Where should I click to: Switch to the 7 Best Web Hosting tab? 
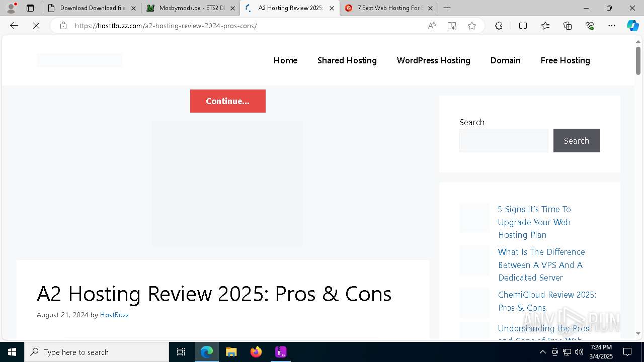[389, 8]
